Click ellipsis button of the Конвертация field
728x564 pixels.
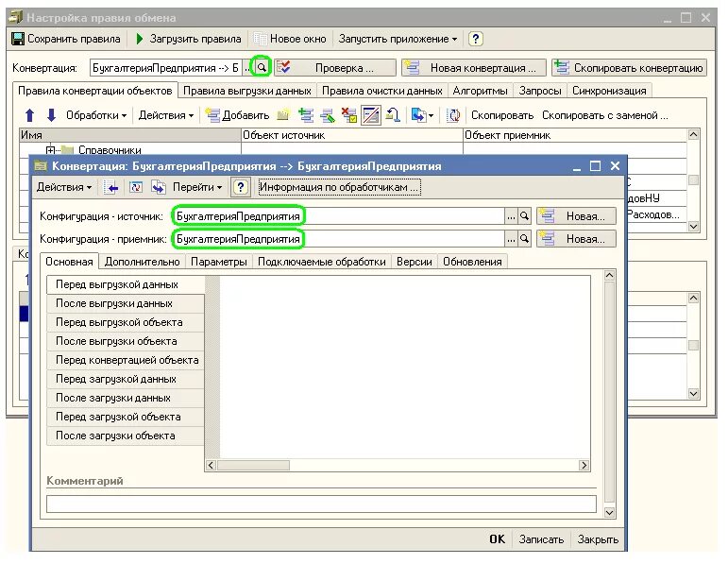point(247,68)
